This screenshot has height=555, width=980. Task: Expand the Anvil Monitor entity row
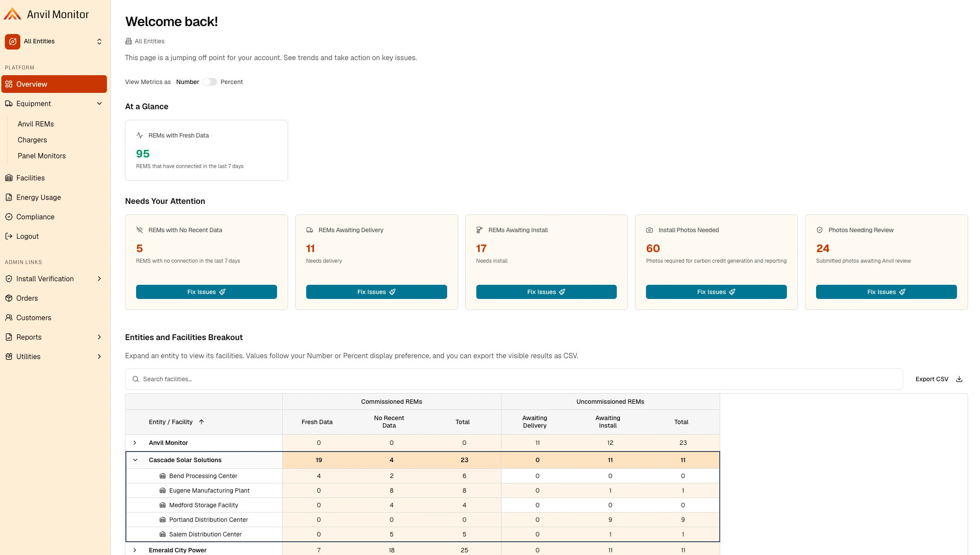(135, 443)
